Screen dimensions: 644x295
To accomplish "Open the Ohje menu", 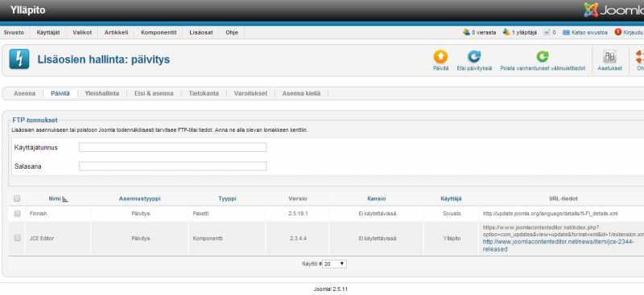I will pyautogui.click(x=232, y=32).
